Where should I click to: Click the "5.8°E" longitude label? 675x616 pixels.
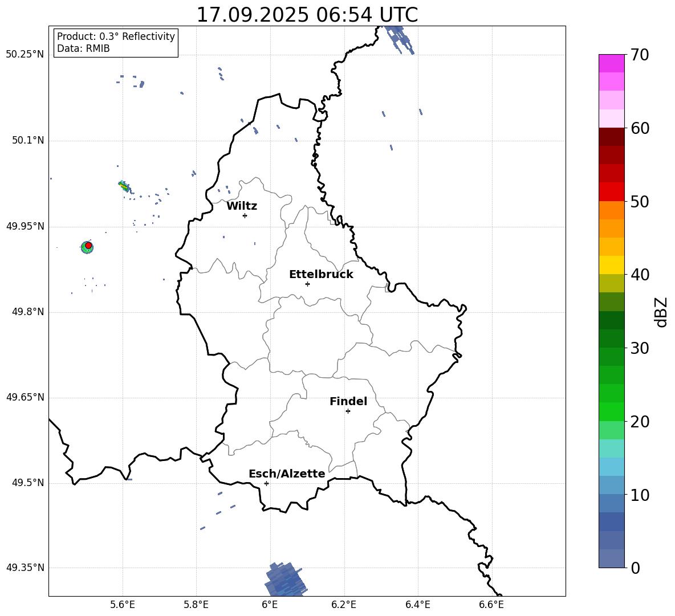click(x=196, y=605)
